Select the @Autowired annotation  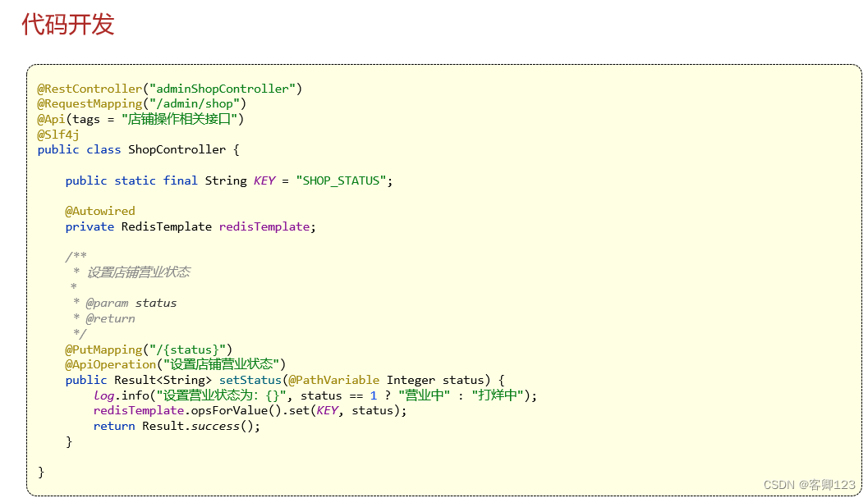click(99, 210)
